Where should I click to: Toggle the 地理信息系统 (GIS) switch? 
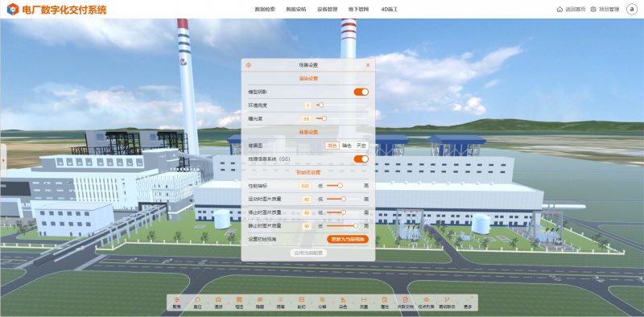coord(361,159)
